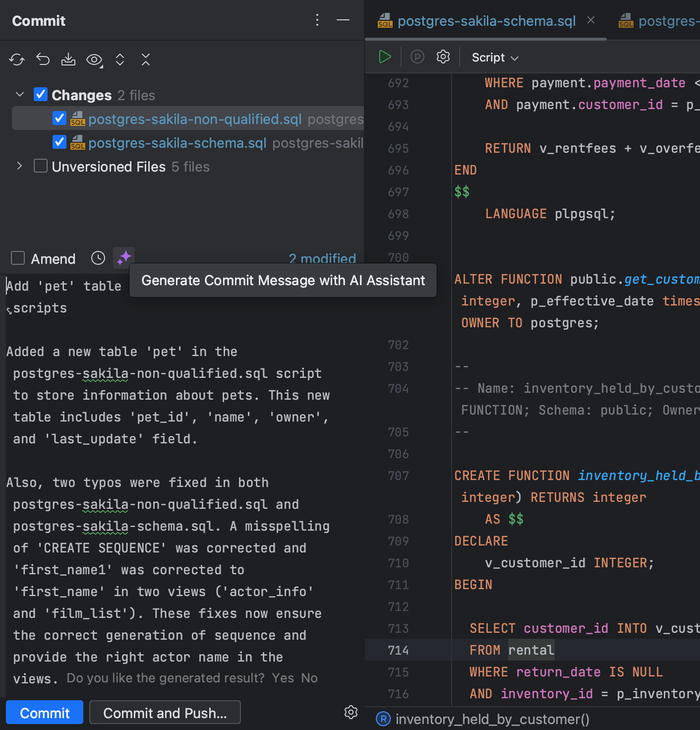
Task: Enable the Amend checkbox
Action: click(18, 258)
